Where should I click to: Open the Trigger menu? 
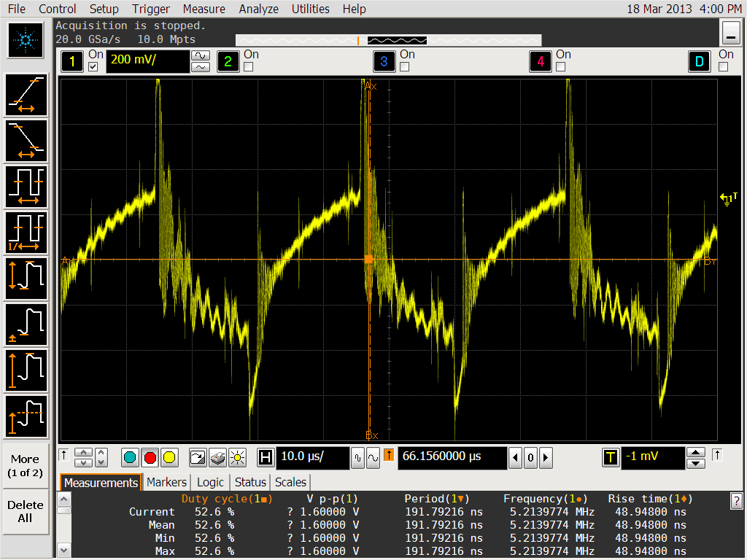151,9
